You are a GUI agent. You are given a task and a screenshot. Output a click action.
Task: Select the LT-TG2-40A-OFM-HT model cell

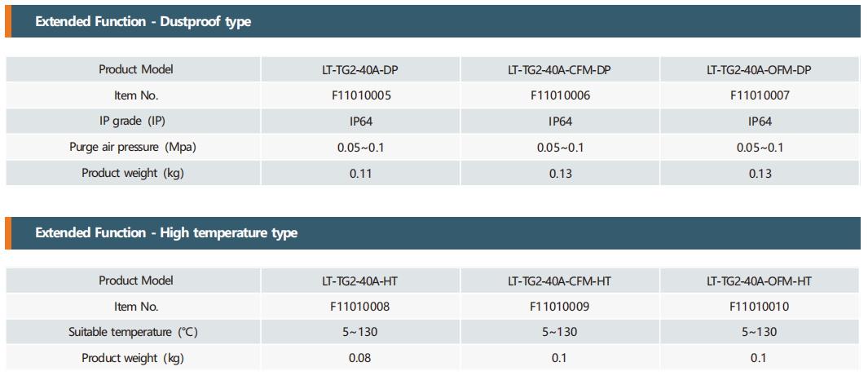(x=759, y=281)
